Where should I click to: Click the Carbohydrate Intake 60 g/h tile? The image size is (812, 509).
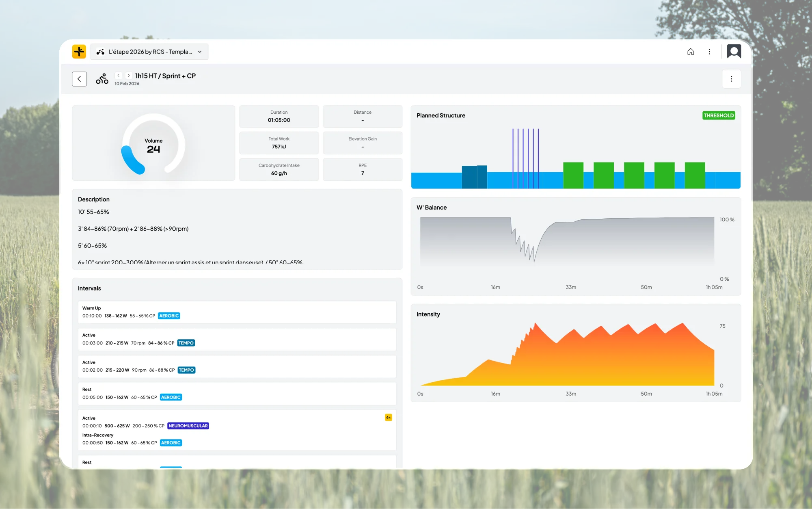[x=279, y=169]
